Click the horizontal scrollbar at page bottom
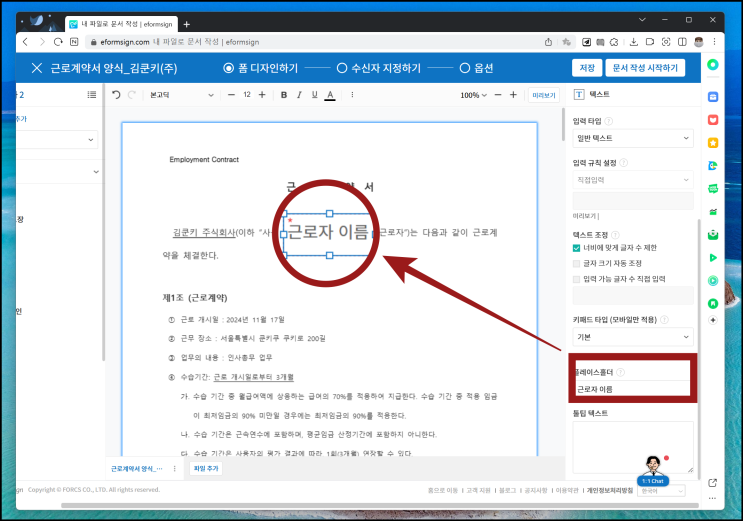This screenshot has height=521, width=743. [380, 505]
